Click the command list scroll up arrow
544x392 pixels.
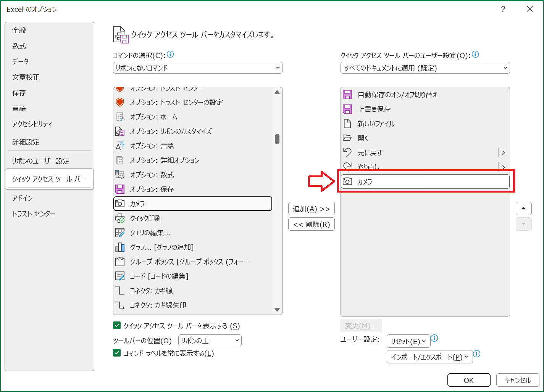click(277, 92)
